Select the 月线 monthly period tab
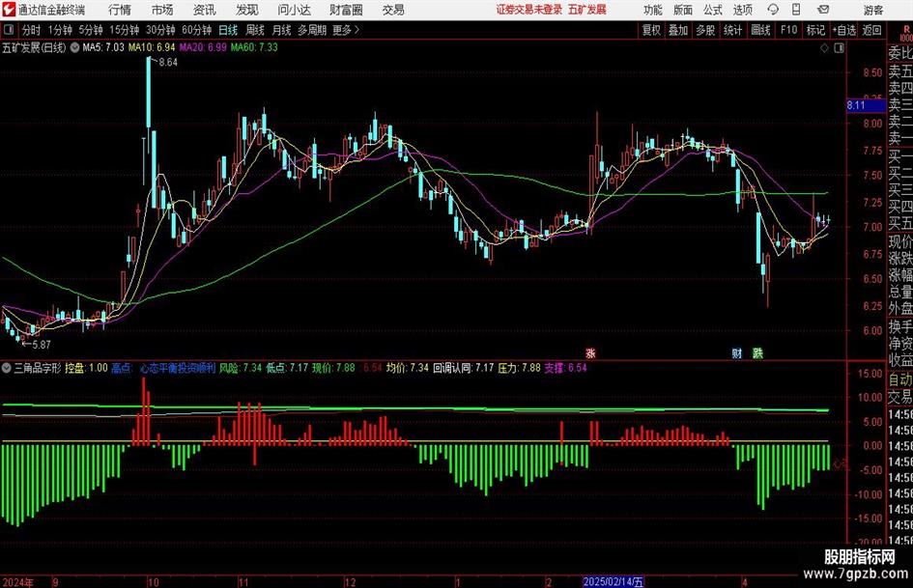Viewport: 913px width, 588px height. 281,30
